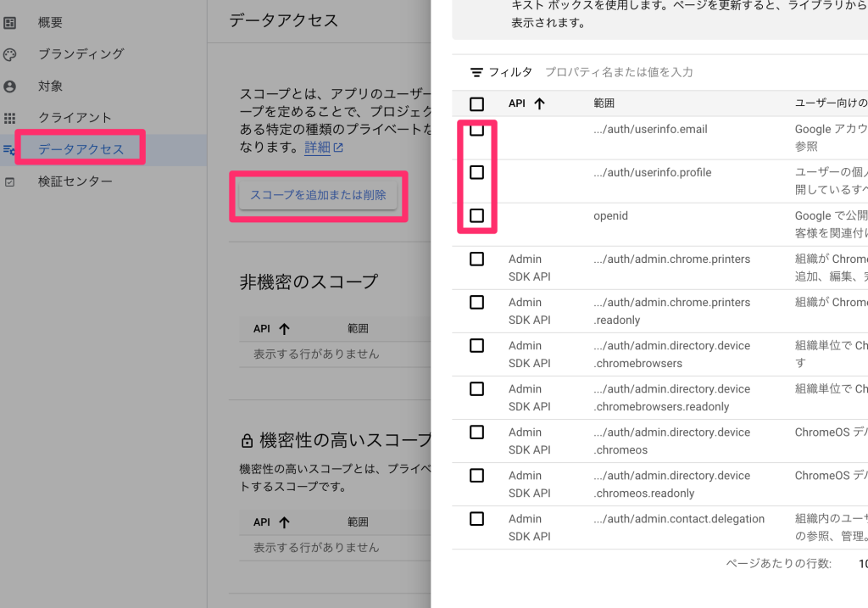Screen dimensions: 868x608
Task: Open the 詳細 link
Action: click(317, 148)
